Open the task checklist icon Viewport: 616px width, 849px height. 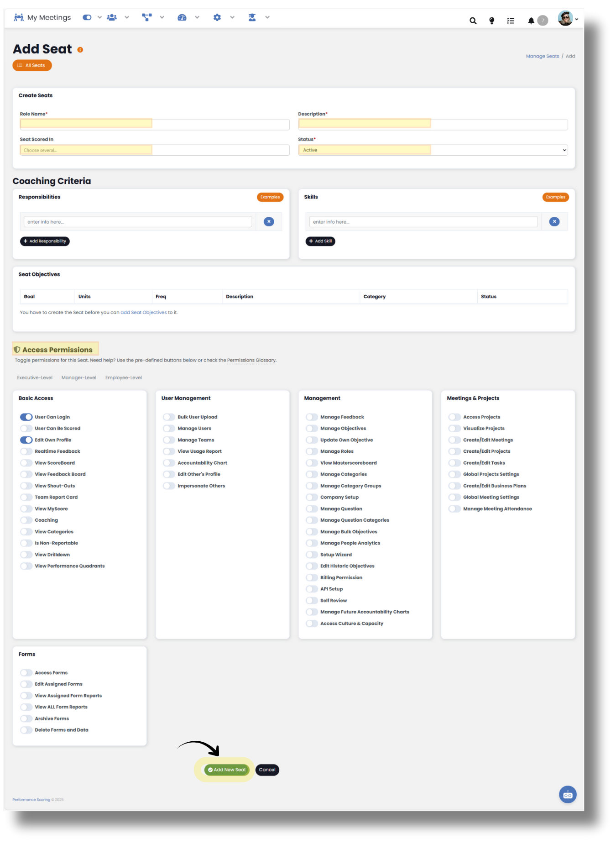[511, 21]
